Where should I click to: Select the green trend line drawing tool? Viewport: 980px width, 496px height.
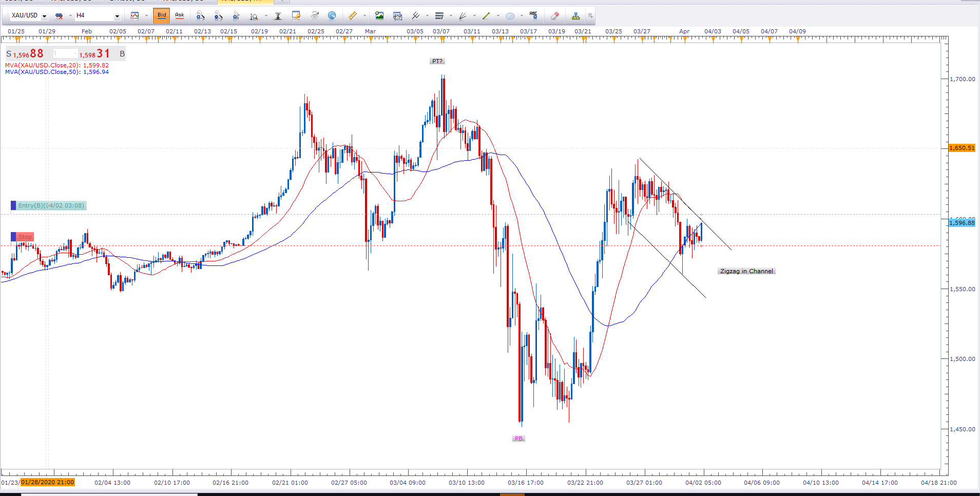point(486,16)
